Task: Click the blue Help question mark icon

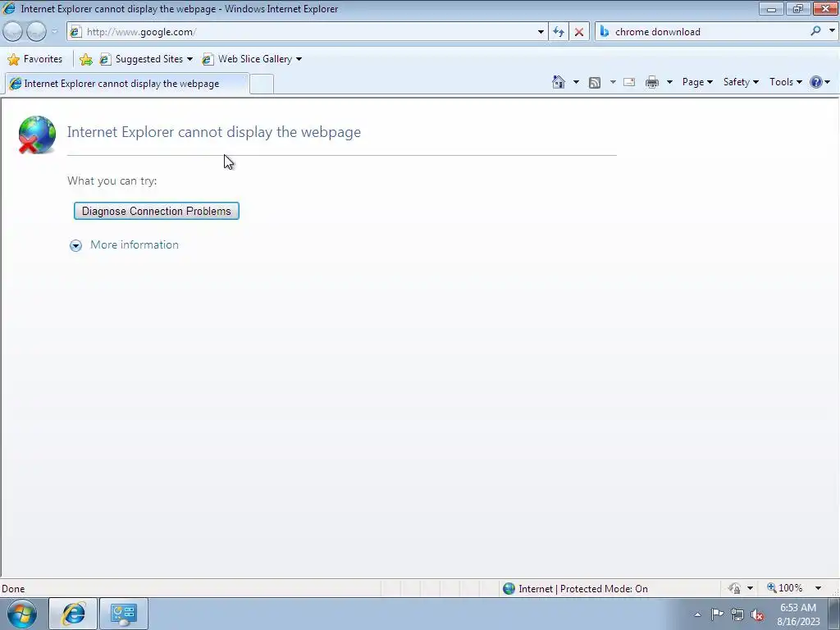Action: point(816,82)
